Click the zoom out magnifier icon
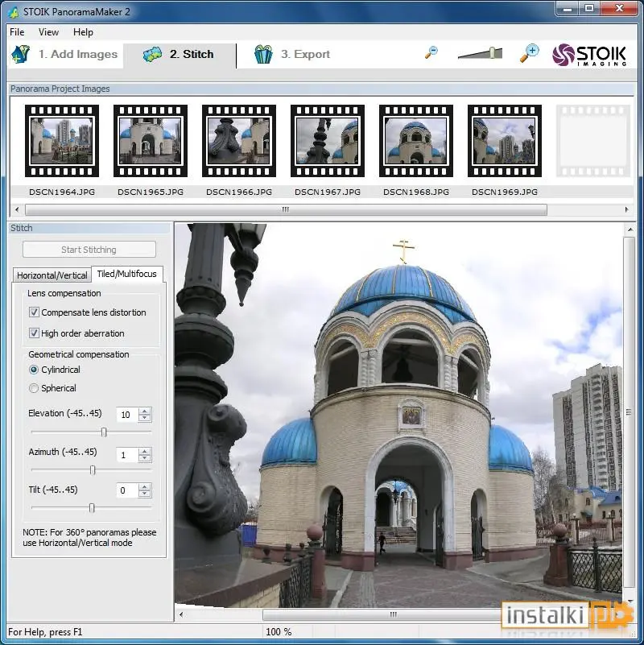 pyautogui.click(x=431, y=52)
